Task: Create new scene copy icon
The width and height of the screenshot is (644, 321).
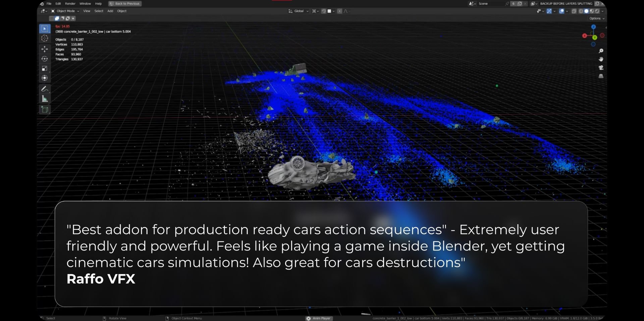Action: click(x=520, y=4)
